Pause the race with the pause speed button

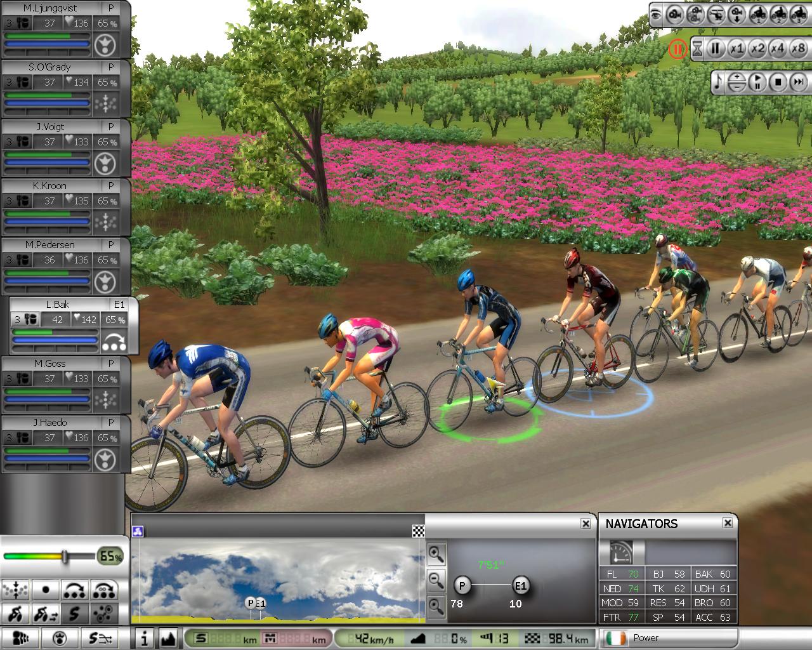[x=716, y=48]
